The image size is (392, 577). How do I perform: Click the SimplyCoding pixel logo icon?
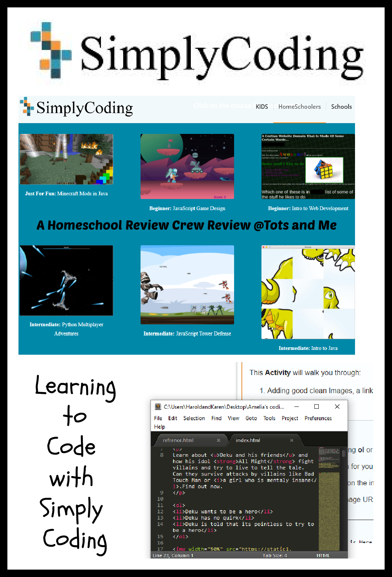tap(25, 107)
